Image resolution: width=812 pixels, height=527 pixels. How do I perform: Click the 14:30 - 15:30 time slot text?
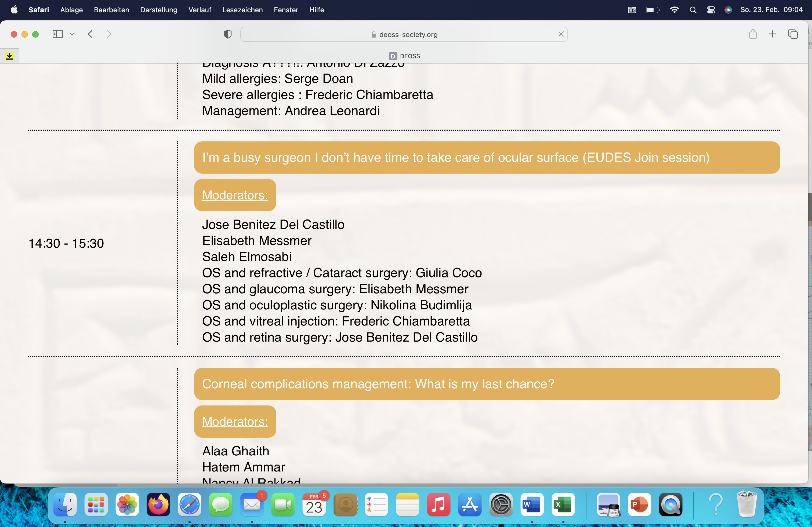click(66, 243)
